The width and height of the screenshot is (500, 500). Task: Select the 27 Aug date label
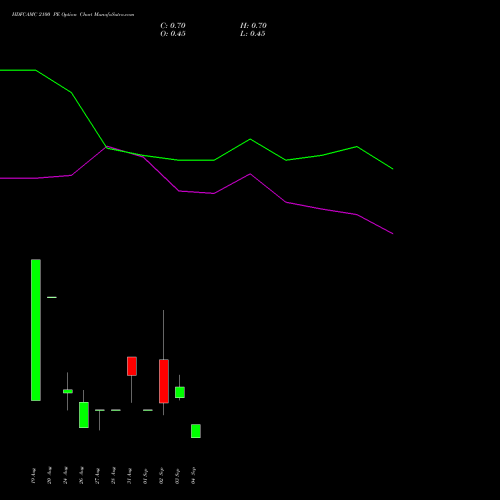(x=97, y=476)
